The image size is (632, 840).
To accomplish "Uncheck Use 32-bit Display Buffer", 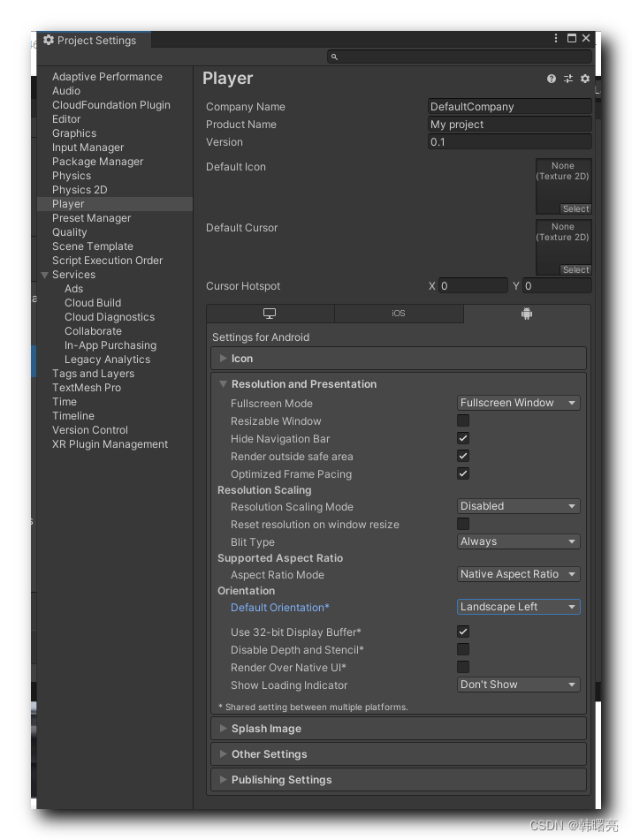I will (x=462, y=632).
